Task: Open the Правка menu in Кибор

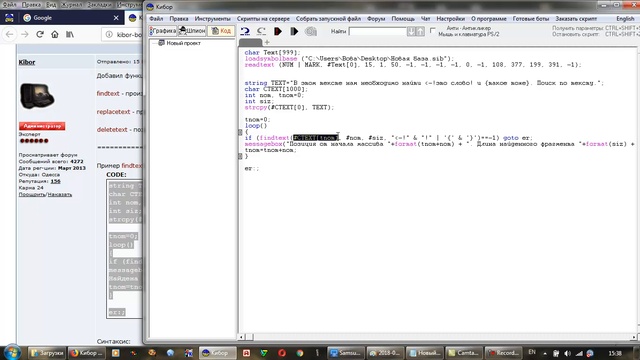Action: [x=179, y=19]
